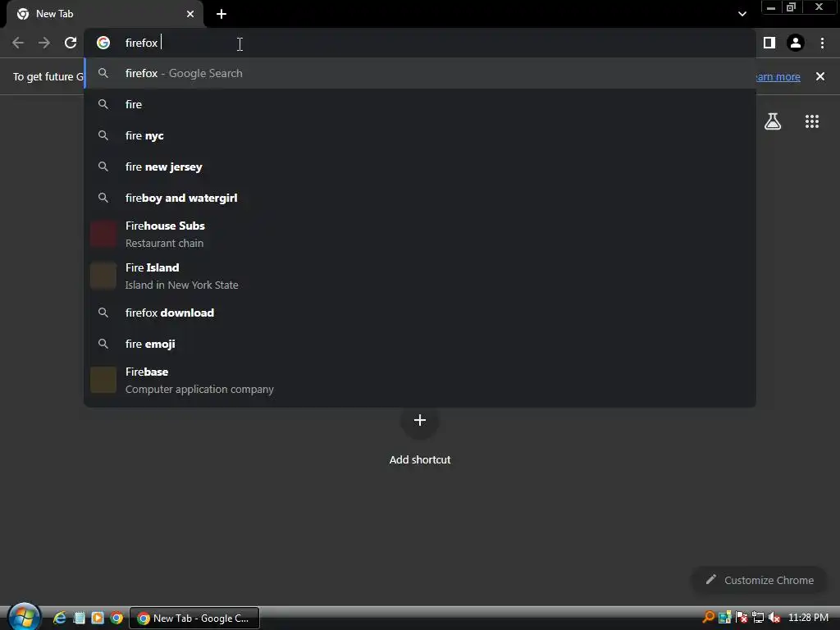The height and width of the screenshot is (630, 840).
Task: Choose the 'fire nyc' suggestion
Action: coord(420,135)
